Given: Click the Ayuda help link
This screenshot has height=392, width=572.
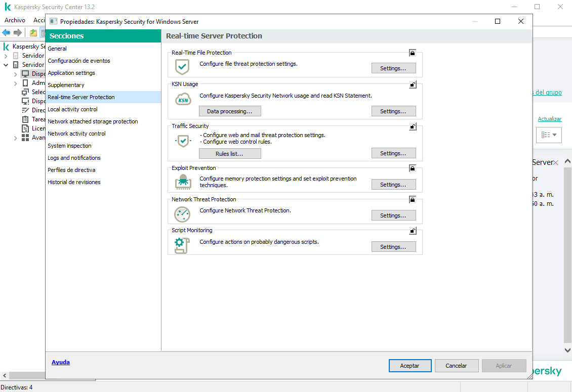Looking at the screenshot, I should (x=61, y=362).
